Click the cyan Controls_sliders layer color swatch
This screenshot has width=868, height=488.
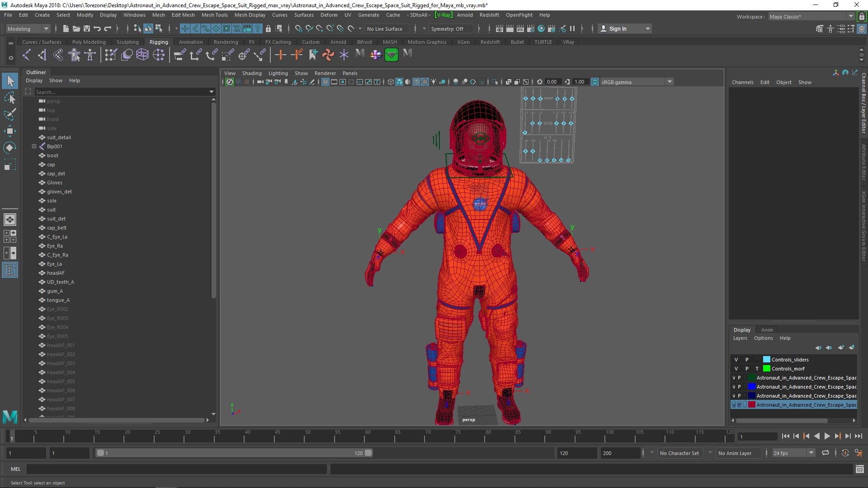click(x=766, y=360)
